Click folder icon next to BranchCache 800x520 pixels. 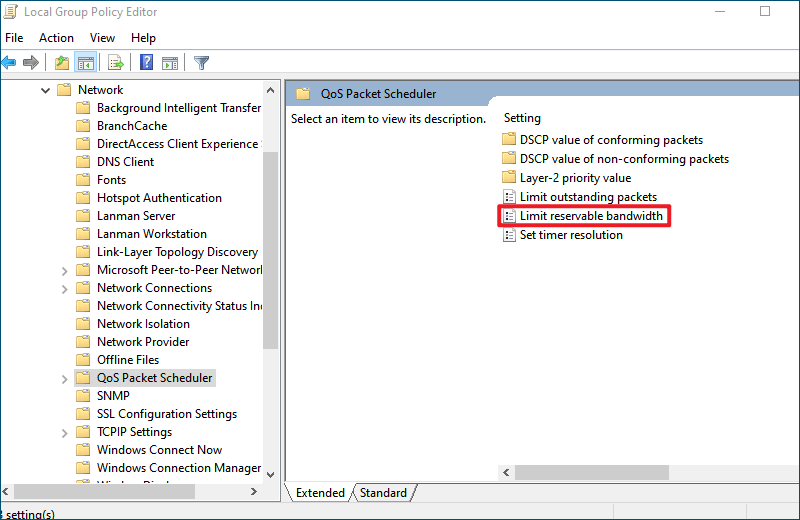tap(83, 126)
